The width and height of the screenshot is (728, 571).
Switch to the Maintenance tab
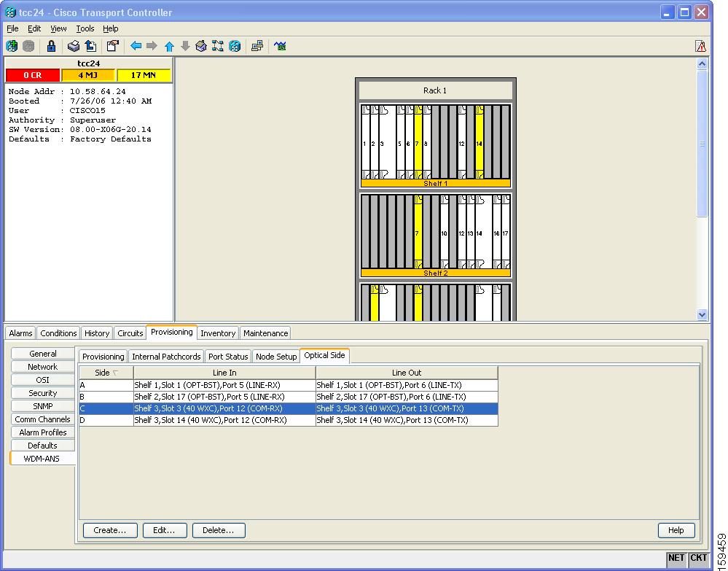point(265,333)
